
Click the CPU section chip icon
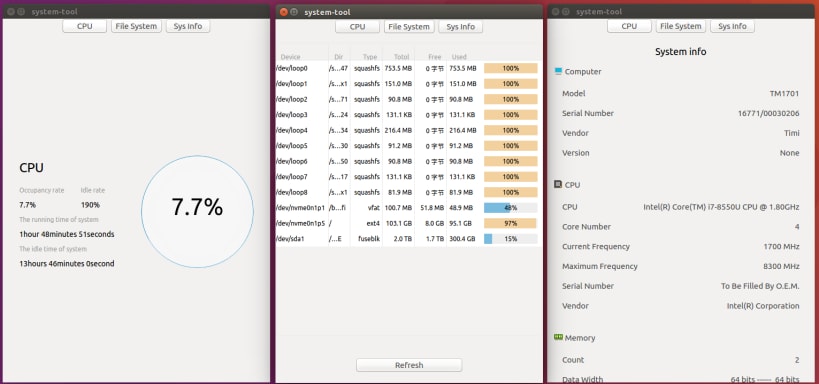pyautogui.click(x=558, y=184)
